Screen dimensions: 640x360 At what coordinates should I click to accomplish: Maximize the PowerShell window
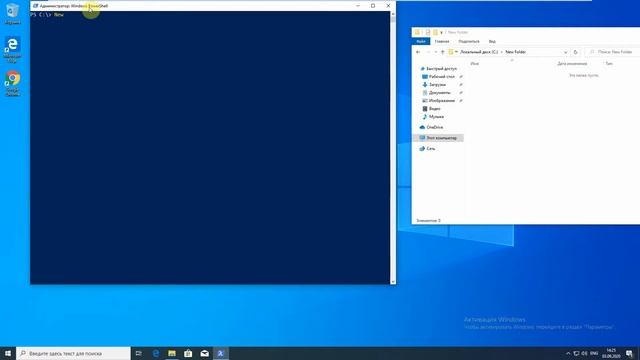pos(373,6)
